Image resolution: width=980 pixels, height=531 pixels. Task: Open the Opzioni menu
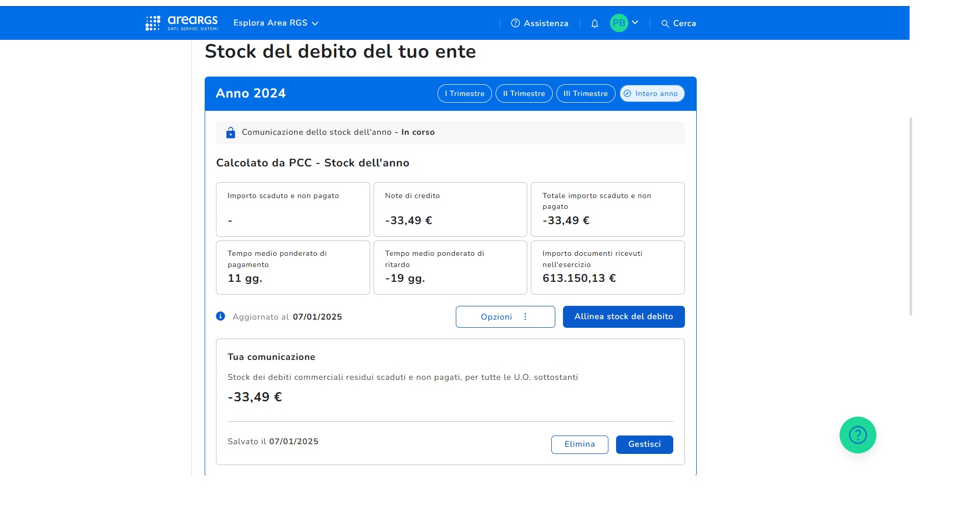point(505,317)
